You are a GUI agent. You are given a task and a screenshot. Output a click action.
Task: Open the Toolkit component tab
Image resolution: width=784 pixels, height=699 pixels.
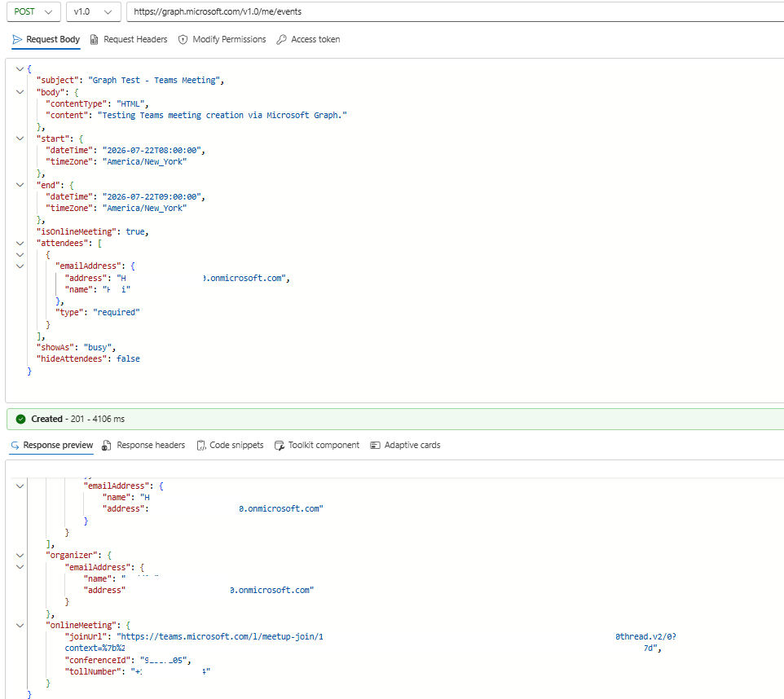pos(317,445)
